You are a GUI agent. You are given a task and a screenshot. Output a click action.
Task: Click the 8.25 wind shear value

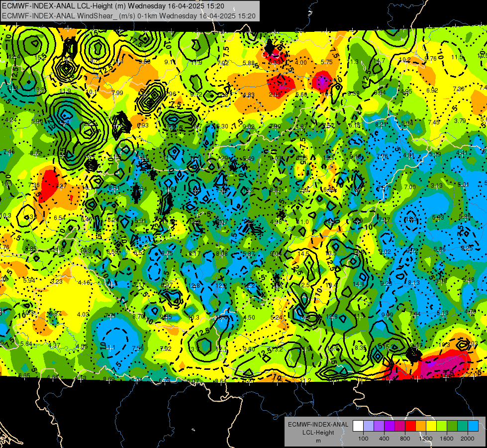point(467,248)
